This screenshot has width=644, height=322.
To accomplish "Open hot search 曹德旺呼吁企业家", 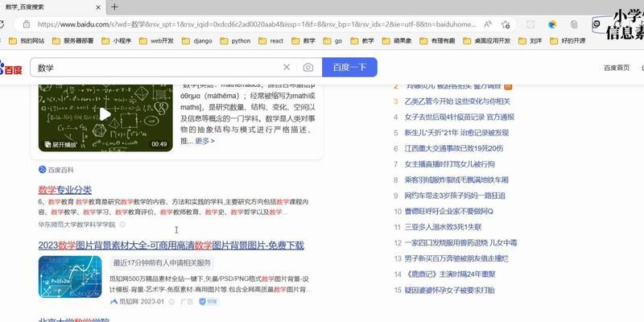I will click(448, 212).
